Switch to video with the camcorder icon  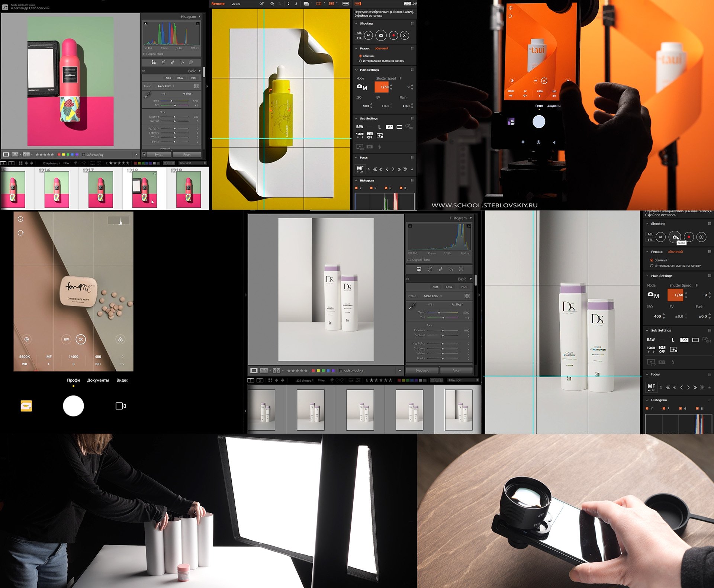click(x=120, y=406)
